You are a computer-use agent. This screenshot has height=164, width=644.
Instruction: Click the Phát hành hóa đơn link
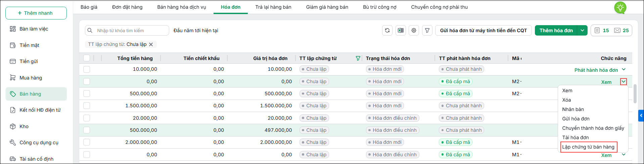pos(596,70)
